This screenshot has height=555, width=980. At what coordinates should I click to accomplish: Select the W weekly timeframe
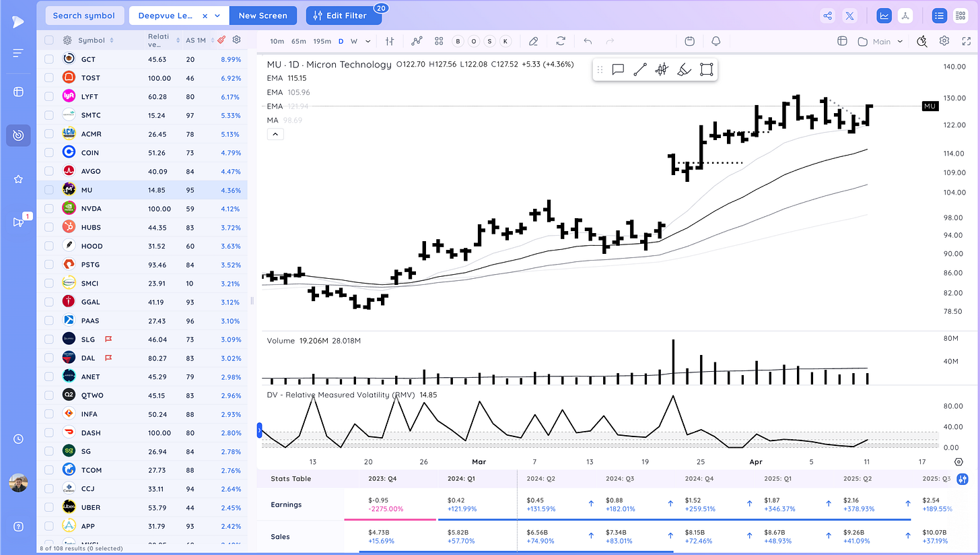354,41
